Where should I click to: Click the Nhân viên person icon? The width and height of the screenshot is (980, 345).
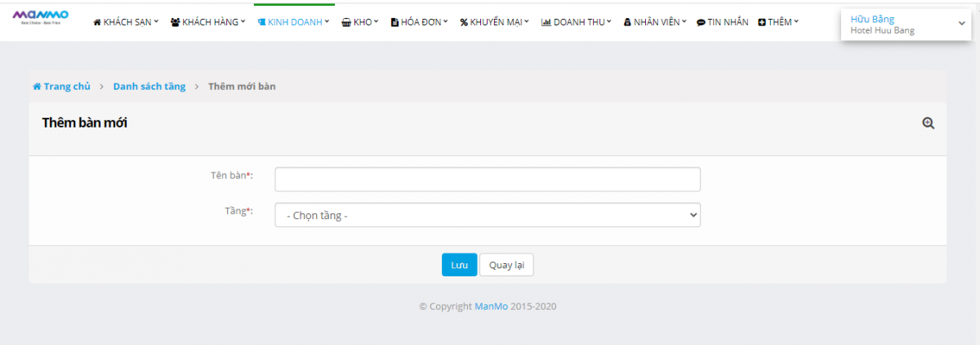627,23
